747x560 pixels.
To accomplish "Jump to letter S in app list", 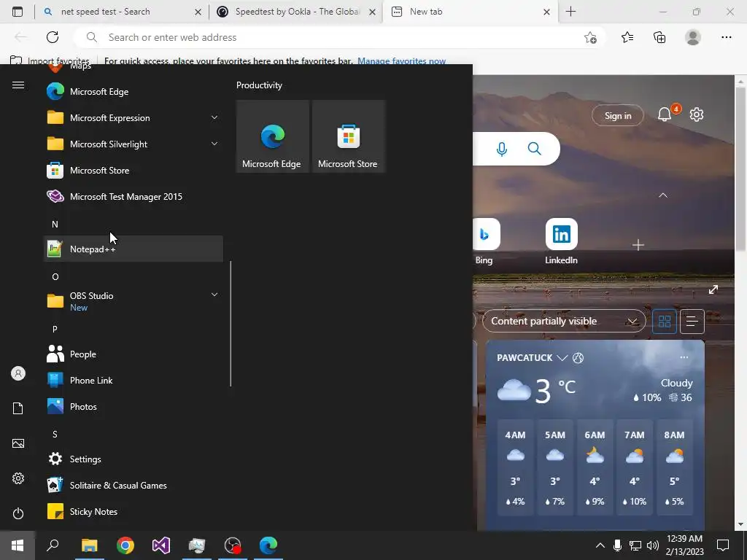I will point(55,434).
